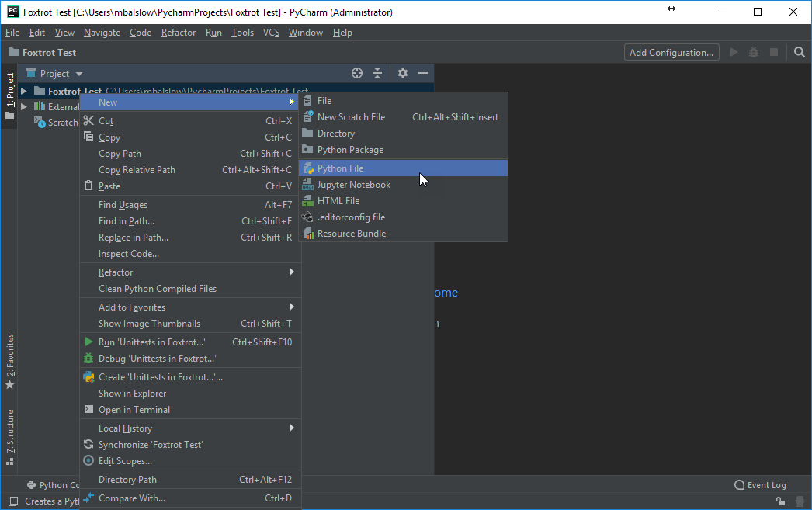Click the Add Configuration... button
The height and width of the screenshot is (510, 812).
pos(671,52)
